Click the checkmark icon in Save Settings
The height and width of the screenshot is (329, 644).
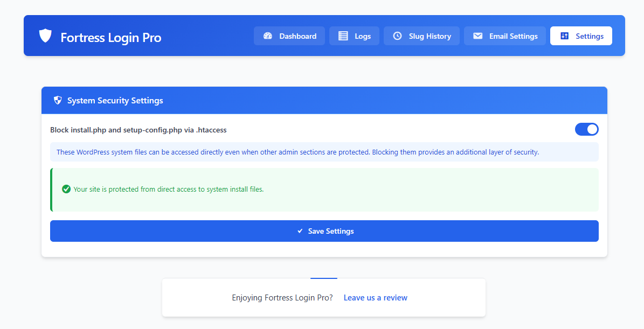point(300,231)
